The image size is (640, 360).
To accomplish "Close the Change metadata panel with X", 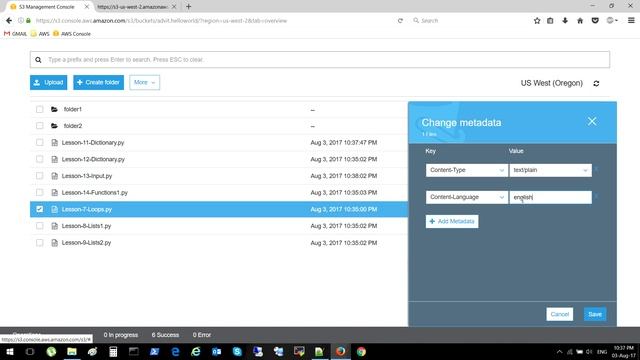I will pos(592,121).
